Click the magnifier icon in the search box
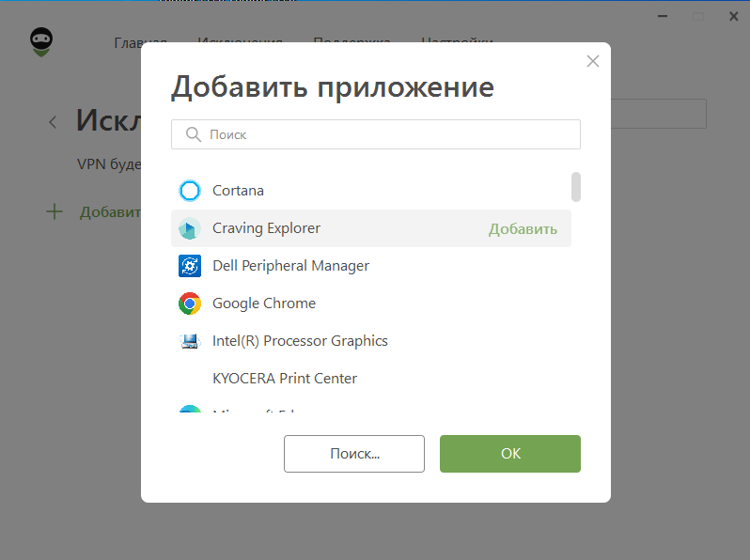The image size is (750, 560). pyautogui.click(x=194, y=134)
